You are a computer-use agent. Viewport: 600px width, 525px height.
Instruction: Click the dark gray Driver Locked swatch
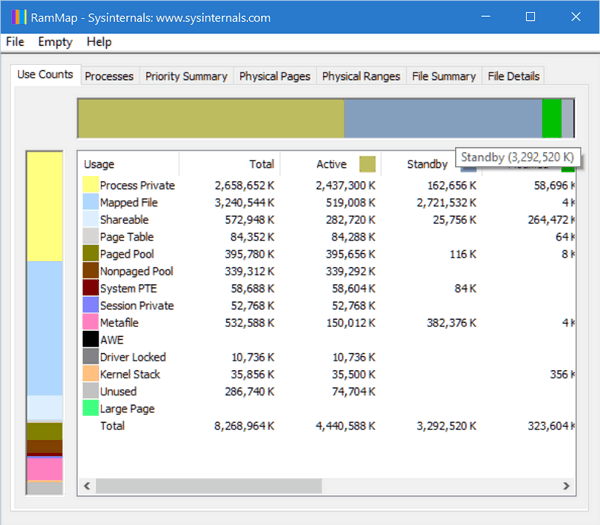pyautogui.click(x=91, y=357)
